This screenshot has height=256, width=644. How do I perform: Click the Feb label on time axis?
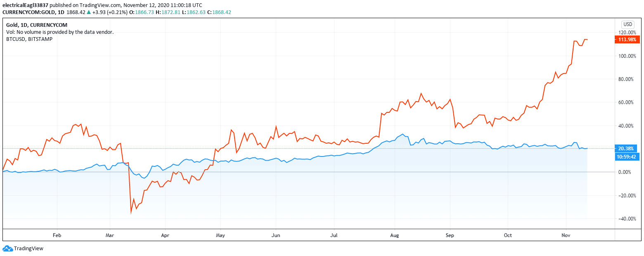click(x=57, y=235)
